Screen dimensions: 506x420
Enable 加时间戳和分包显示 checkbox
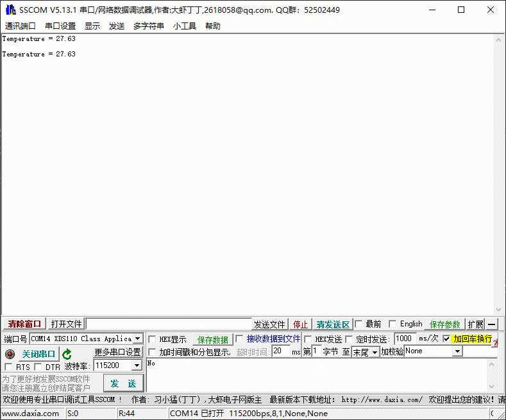coord(151,352)
